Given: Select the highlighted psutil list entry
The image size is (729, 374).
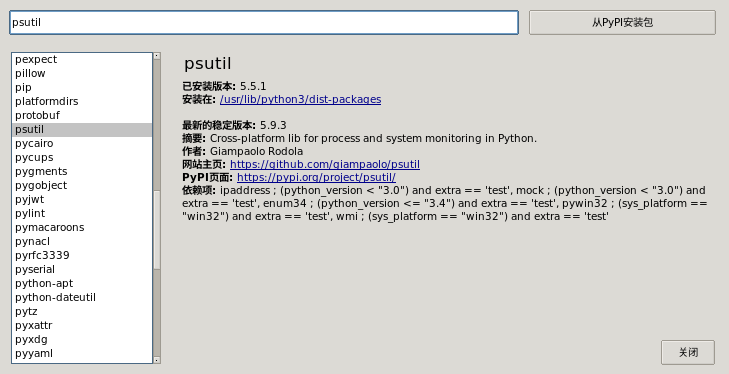Looking at the screenshot, I should click(82, 129).
